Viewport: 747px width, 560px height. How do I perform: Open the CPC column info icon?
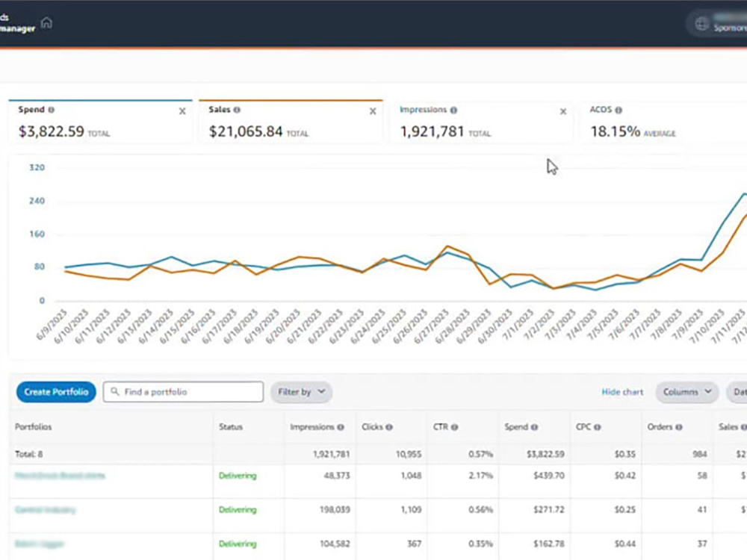click(x=598, y=427)
